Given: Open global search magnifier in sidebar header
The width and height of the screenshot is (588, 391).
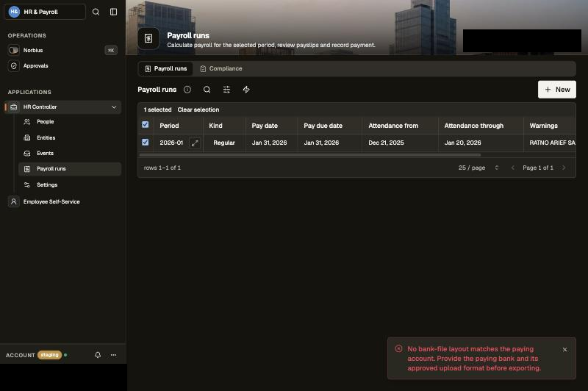Looking at the screenshot, I should (96, 12).
